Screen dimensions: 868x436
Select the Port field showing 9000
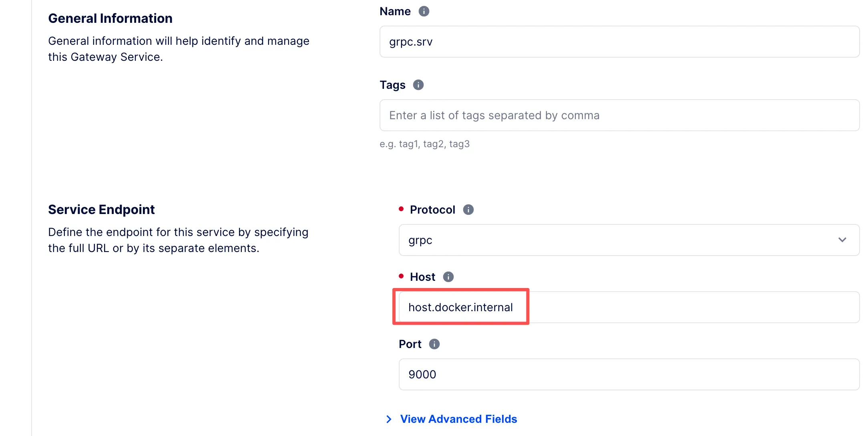click(x=629, y=374)
